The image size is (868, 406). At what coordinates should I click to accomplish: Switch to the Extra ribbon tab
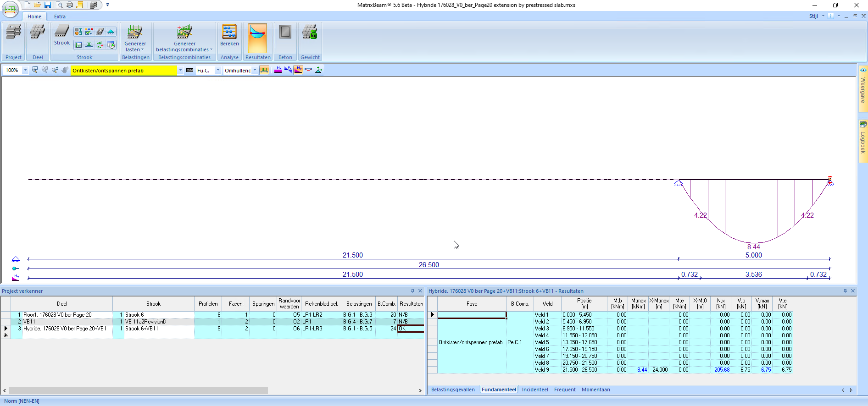60,16
